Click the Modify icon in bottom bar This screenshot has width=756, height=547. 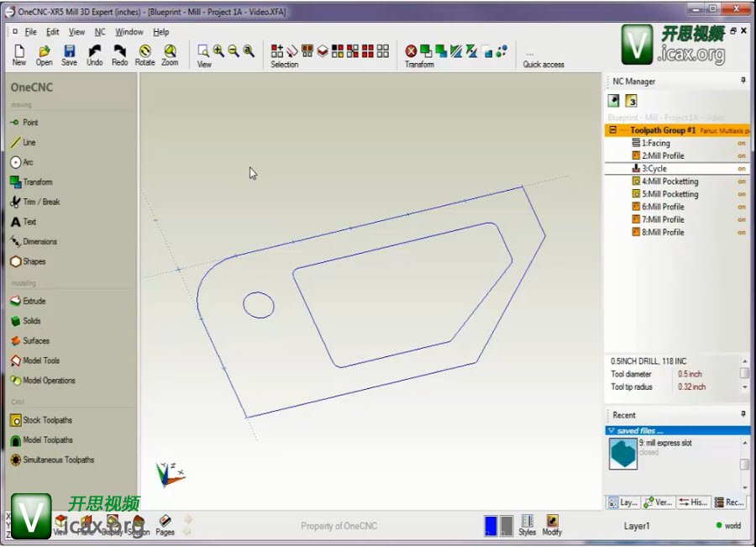click(552, 525)
